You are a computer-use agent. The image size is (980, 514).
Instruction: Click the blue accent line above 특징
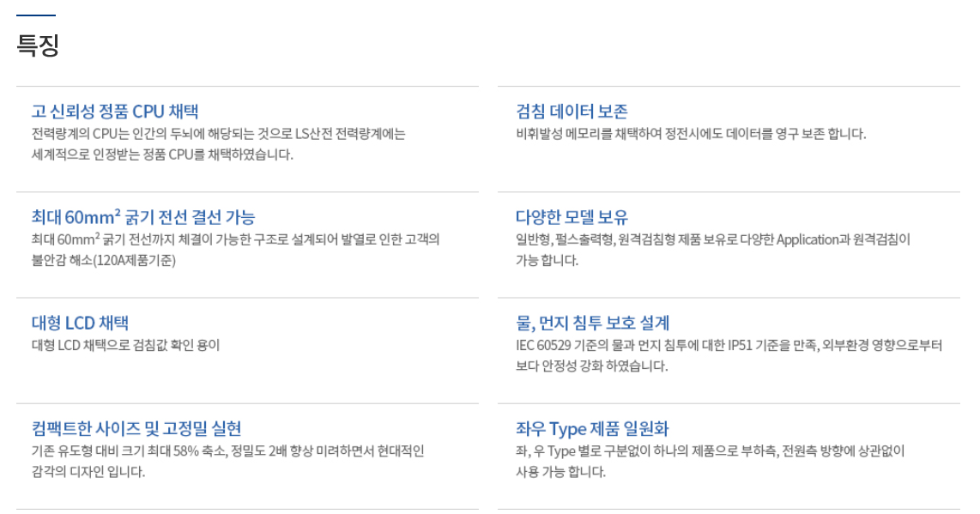36,15
